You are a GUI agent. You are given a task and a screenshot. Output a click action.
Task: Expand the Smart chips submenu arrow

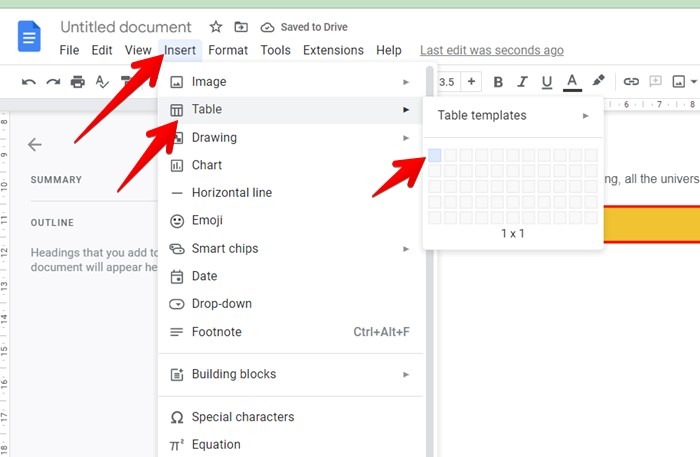coord(406,249)
